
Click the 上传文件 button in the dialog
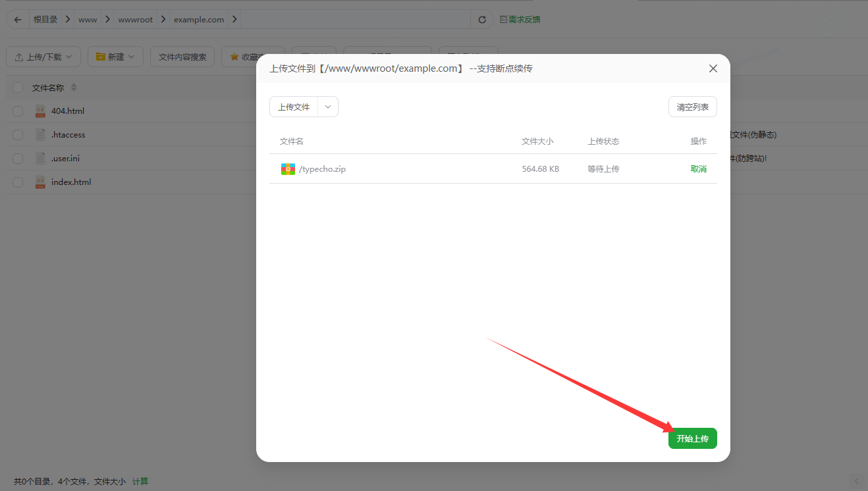(x=294, y=107)
